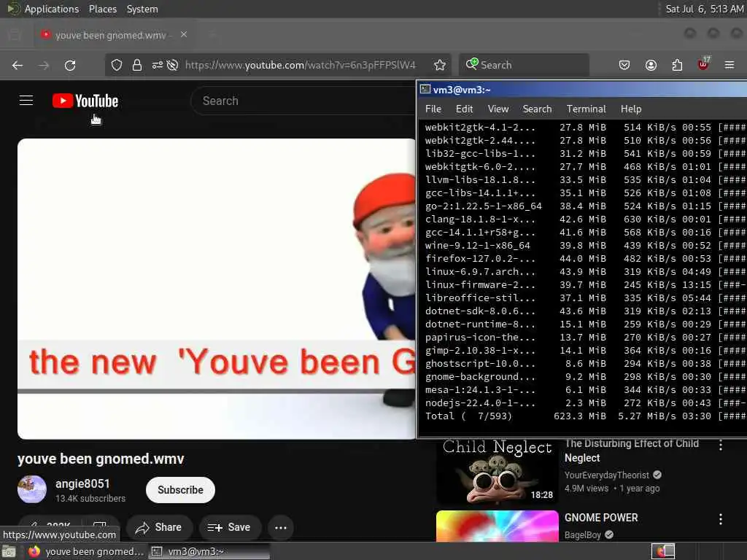Click the vm3@vm3:~ terminal title bar
Screen dimensions: 747x560
pyautogui.click(x=582, y=90)
